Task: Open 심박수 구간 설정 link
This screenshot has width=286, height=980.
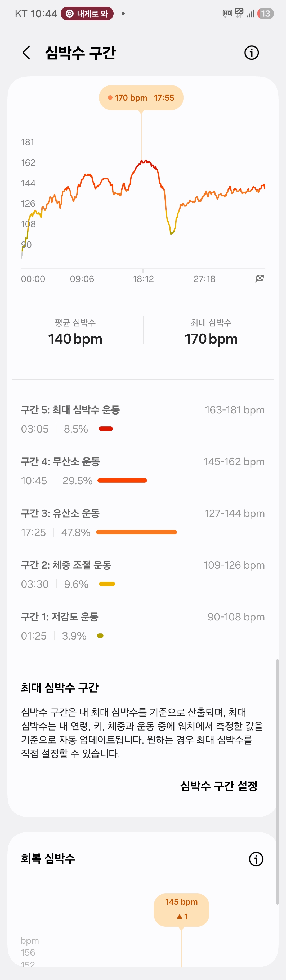Action: [218, 785]
